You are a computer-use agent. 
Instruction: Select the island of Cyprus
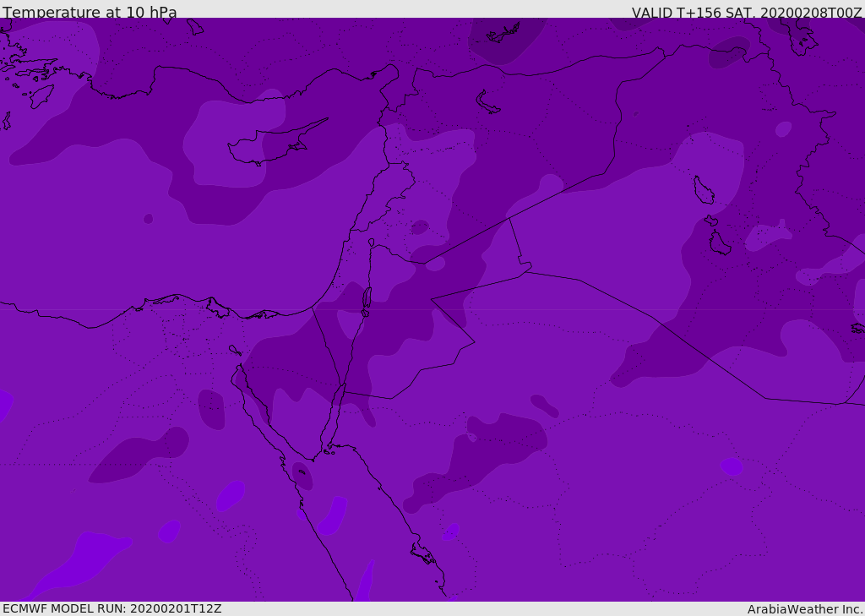coord(270,145)
